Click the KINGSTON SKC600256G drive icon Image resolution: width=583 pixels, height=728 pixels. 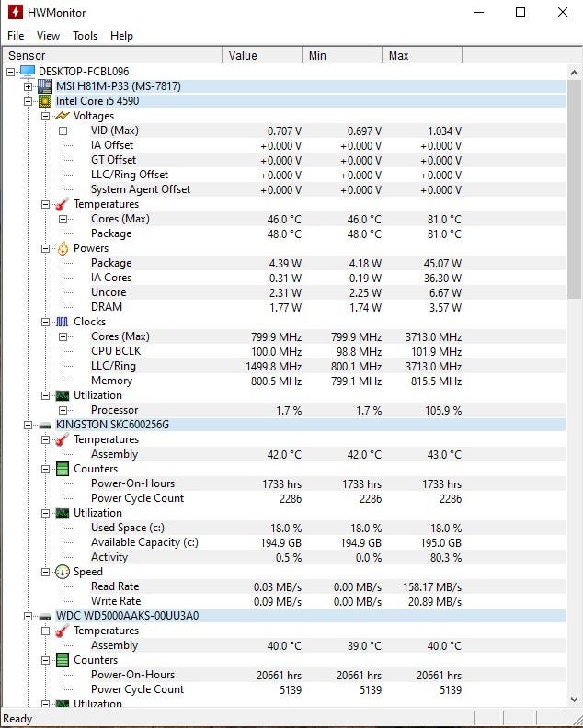pyautogui.click(x=44, y=425)
